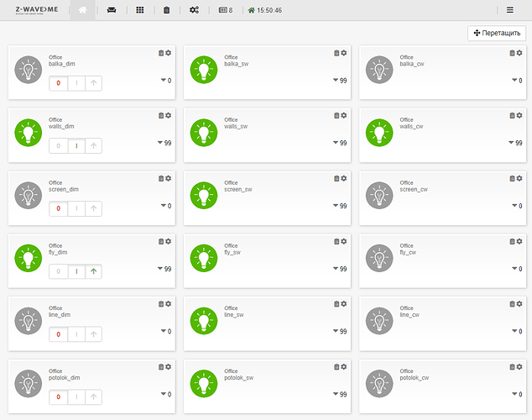Open the Elements grid icon
The height and width of the screenshot is (420, 532).
click(140, 10)
